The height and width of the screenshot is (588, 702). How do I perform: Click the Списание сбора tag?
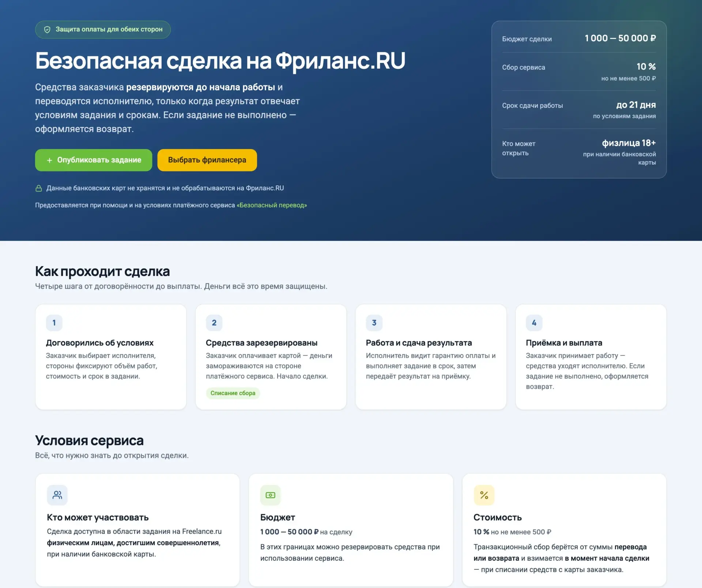tap(233, 393)
